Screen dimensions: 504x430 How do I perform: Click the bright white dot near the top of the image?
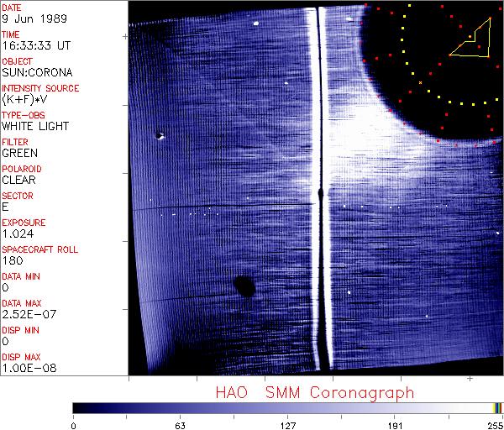(255, 24)
